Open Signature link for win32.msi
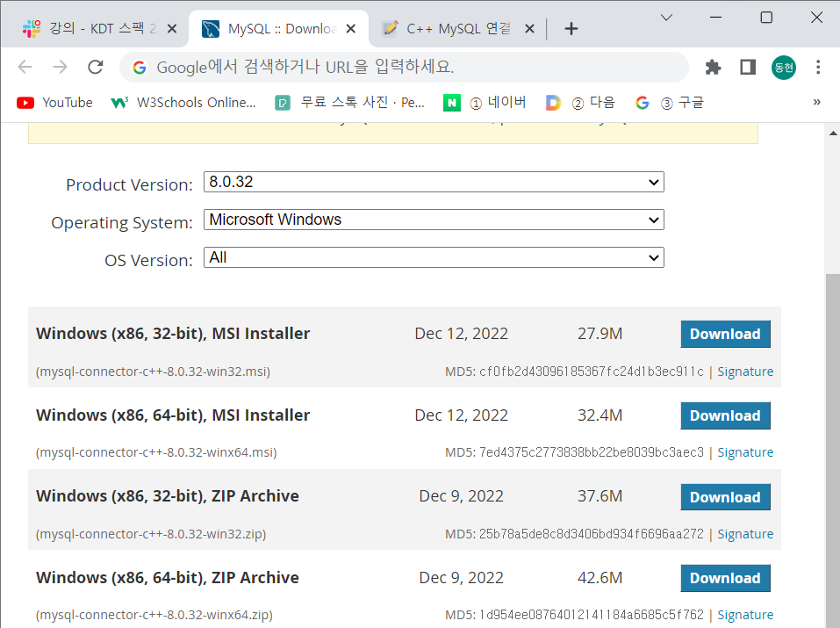 (x=745, y=372)
